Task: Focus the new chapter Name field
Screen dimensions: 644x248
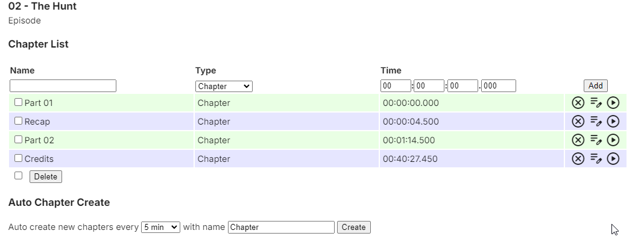Action: 63,86
